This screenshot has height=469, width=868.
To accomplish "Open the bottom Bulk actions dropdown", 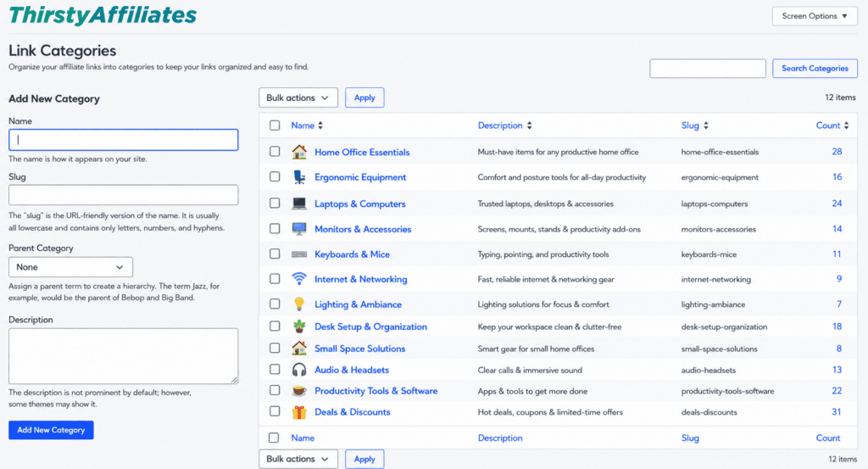I will tap(298, 459).
